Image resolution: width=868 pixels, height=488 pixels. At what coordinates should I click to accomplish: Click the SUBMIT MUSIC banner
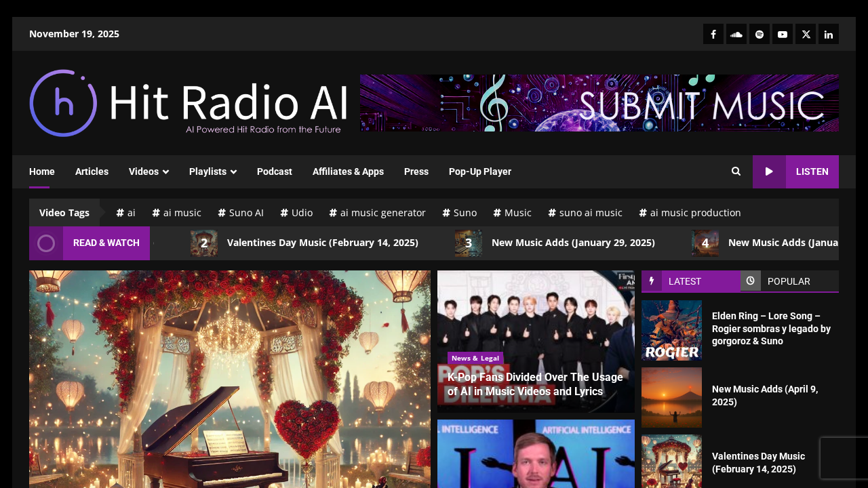599,102
